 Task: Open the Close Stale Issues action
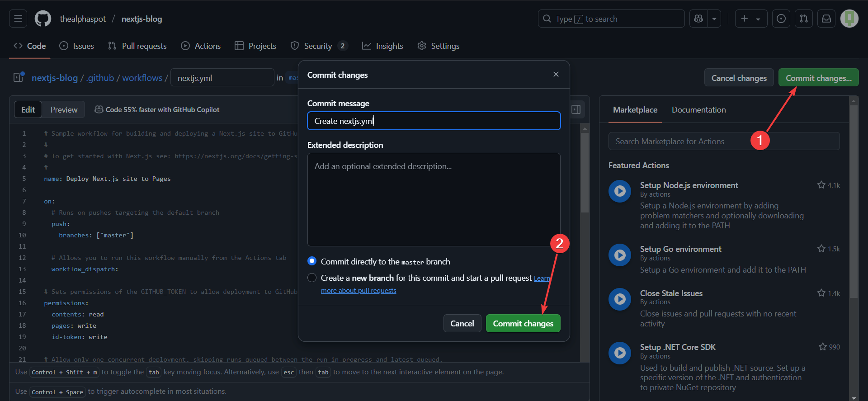tap(671, 293)
